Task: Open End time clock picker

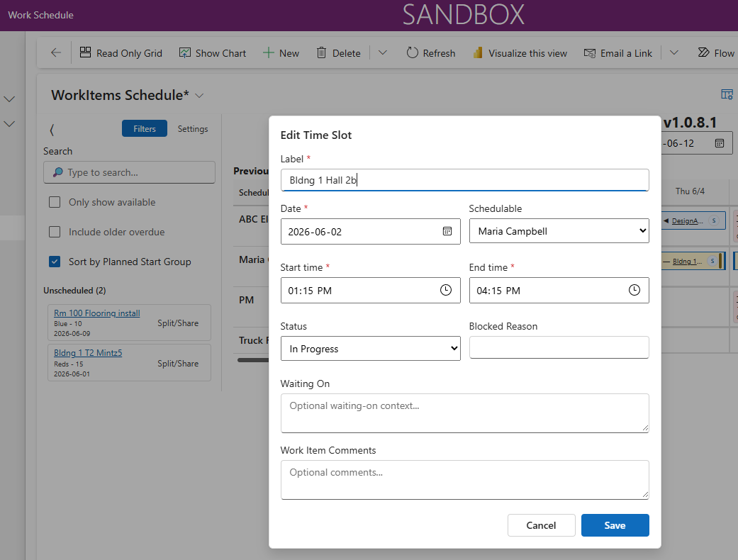Action: pyautogui.click(x=634, y=290)
